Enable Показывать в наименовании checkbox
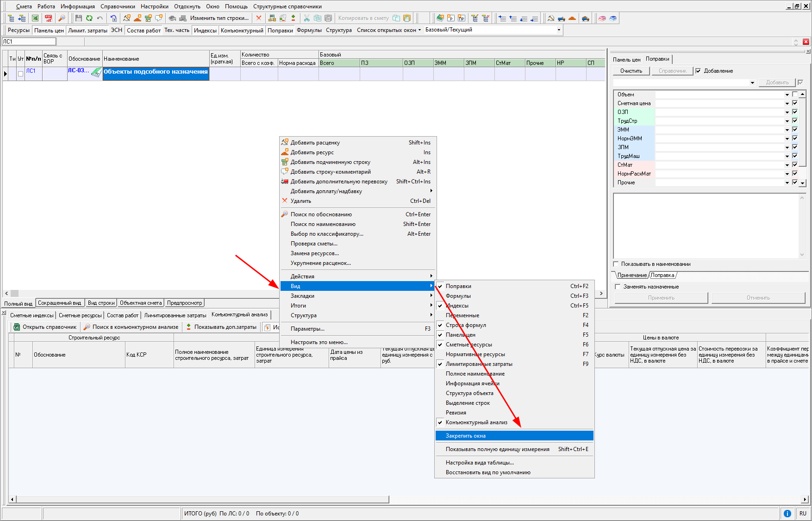The height and width of the screenshot is (521, 812). click(616, 264)
